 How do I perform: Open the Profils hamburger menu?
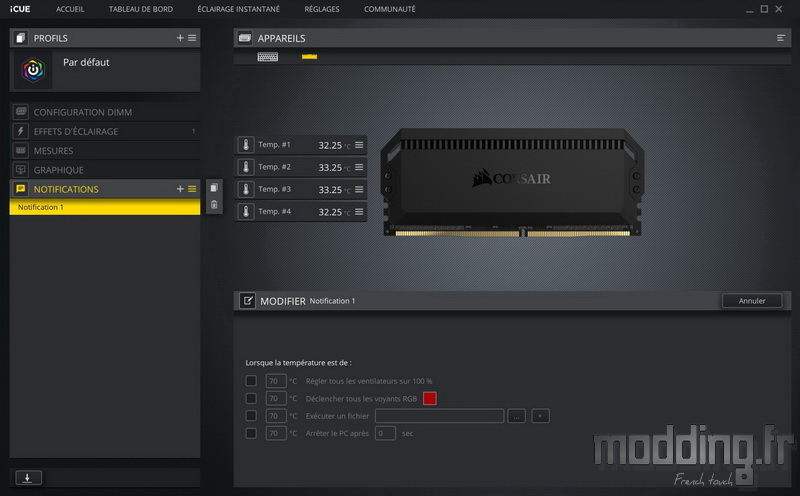[x=192, y=38]
